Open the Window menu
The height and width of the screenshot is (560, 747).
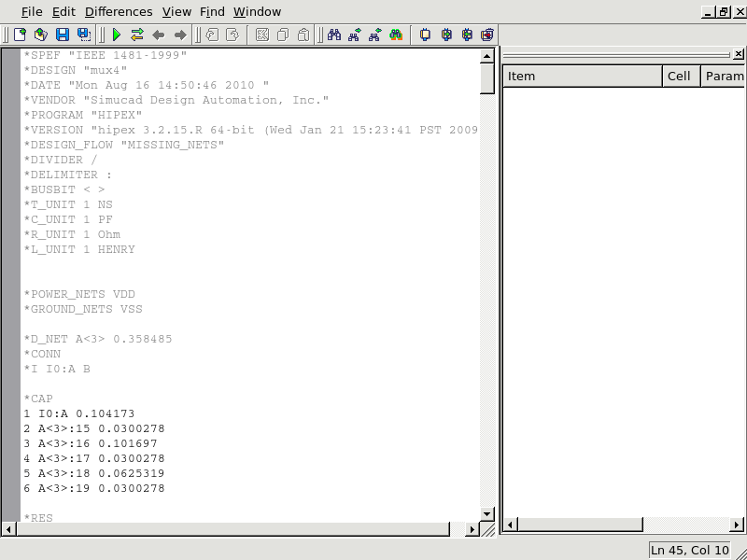coord(257,12)
